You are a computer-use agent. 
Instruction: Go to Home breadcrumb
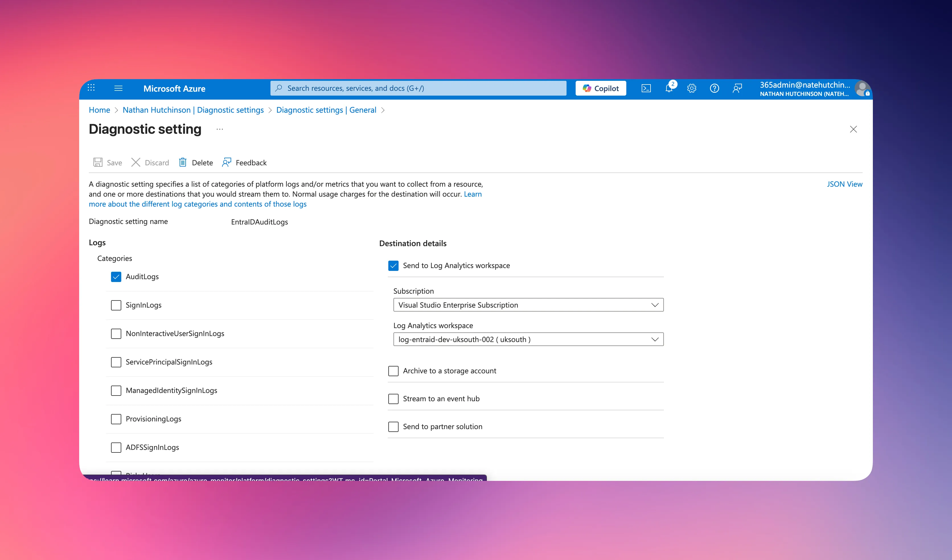click(x=99, y=110)
